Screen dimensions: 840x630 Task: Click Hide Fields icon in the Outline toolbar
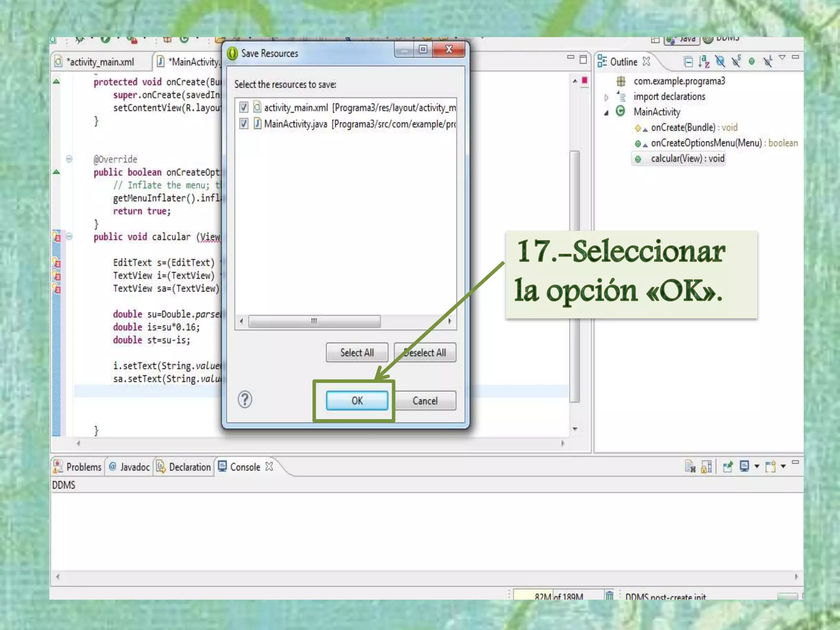coord(720,62)
